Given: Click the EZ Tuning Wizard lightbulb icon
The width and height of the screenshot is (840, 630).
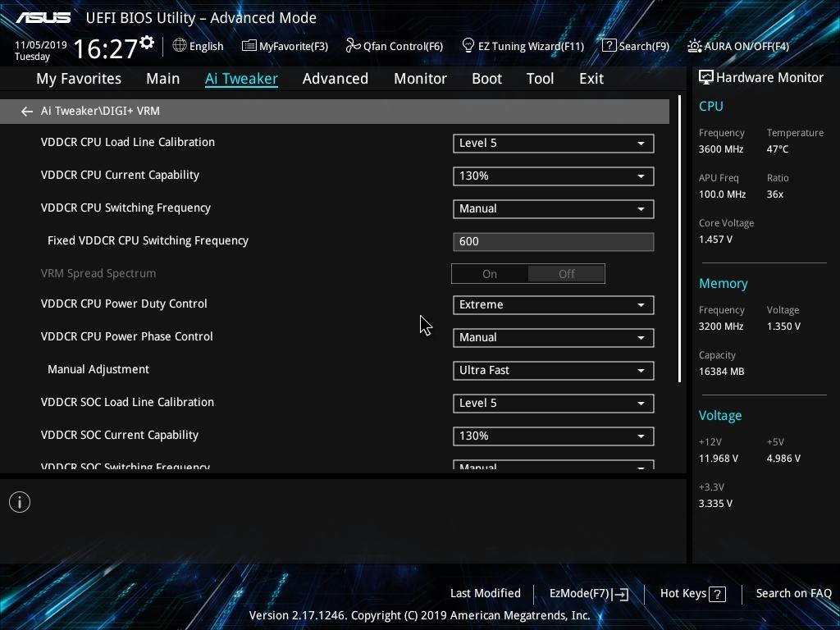Looking at the screenshot, I should [x=468, y=46].
